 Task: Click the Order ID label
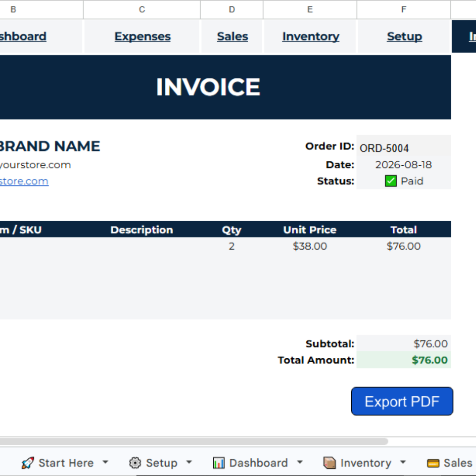tap(330, 146)
